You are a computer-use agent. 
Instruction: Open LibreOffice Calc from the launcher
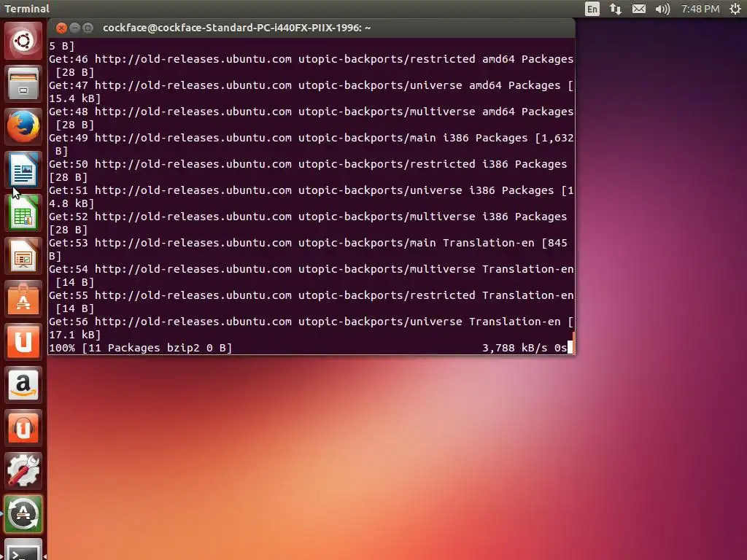click(x=23, y=213)
